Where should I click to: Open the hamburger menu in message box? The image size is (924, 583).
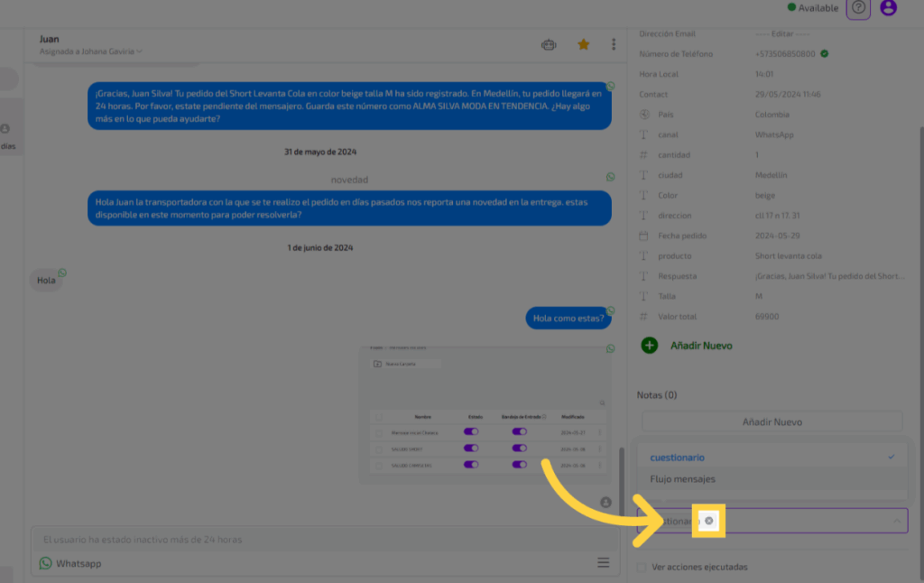point(603,563)
